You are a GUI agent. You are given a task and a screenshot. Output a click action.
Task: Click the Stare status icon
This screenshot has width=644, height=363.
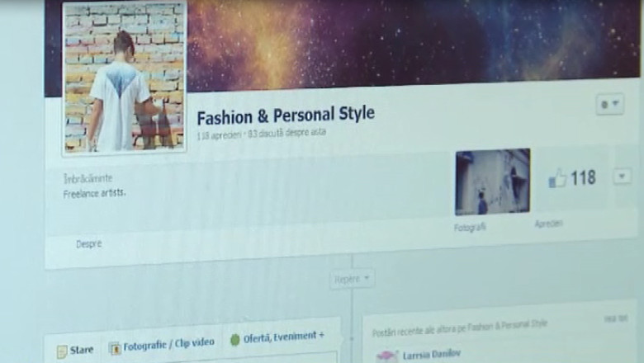(62, 351)
